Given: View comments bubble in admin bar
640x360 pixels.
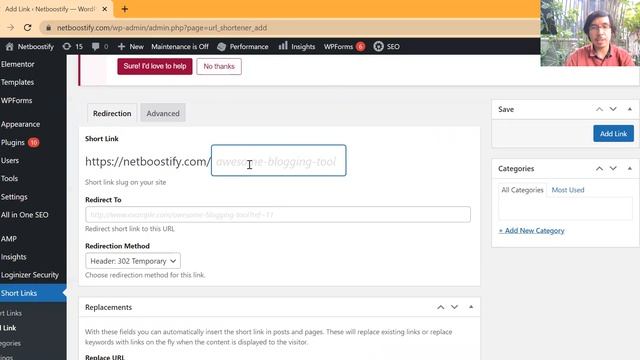Looking at the screenshot, I should pyautogui.click(x=100, y=47).
